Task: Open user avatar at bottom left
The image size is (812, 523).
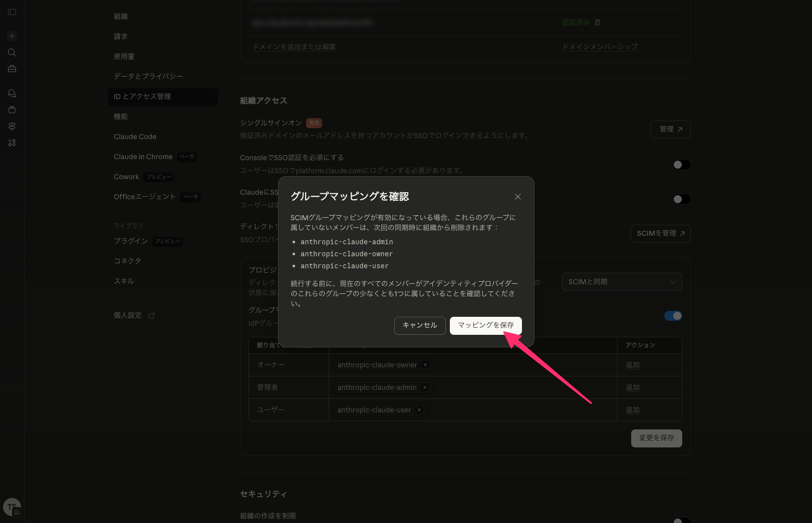Action: [12, 507]
